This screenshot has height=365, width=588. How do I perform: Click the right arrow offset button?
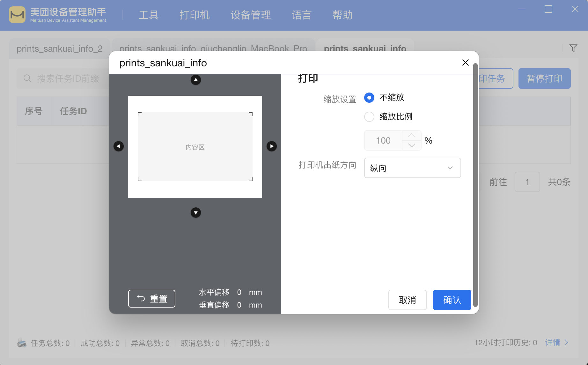[x=271, y=146]
